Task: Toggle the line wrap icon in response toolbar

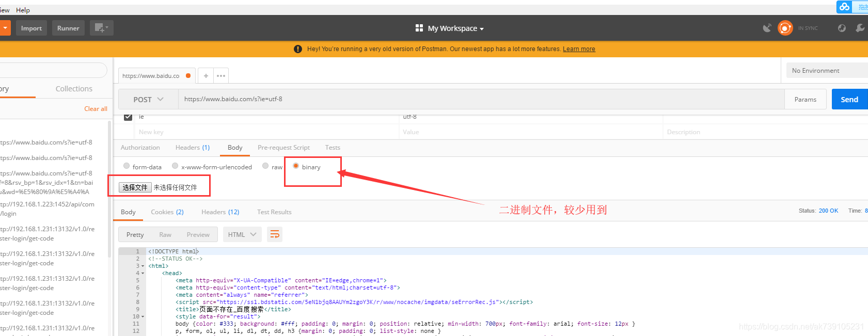Action: coord(275,234)
